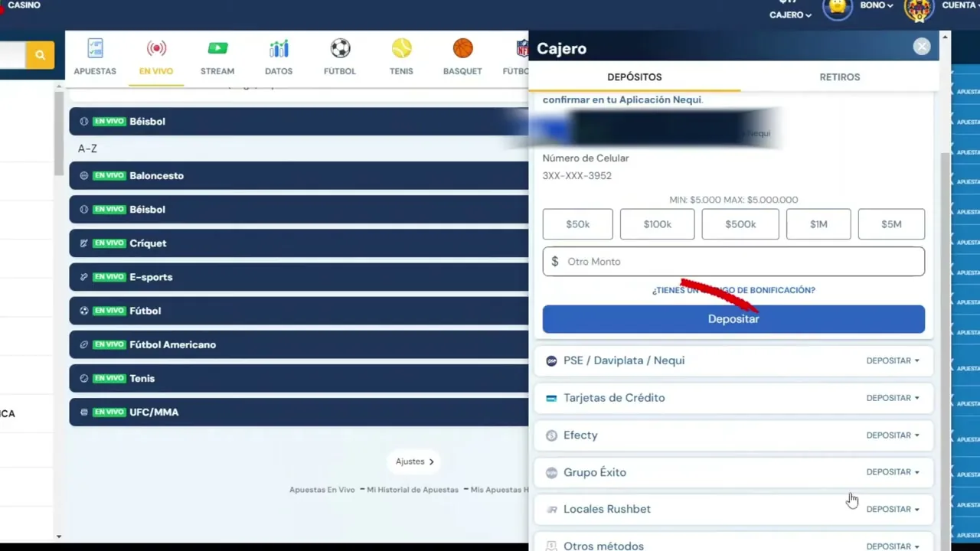980x551 pixels.
Task: Focus the Otro Monto amount field
Action: (733, 262)
